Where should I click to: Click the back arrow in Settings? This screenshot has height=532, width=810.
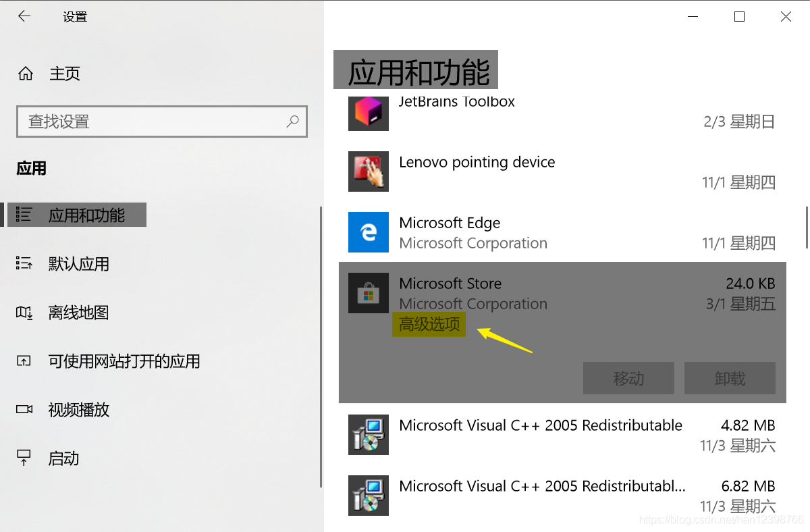24,16
